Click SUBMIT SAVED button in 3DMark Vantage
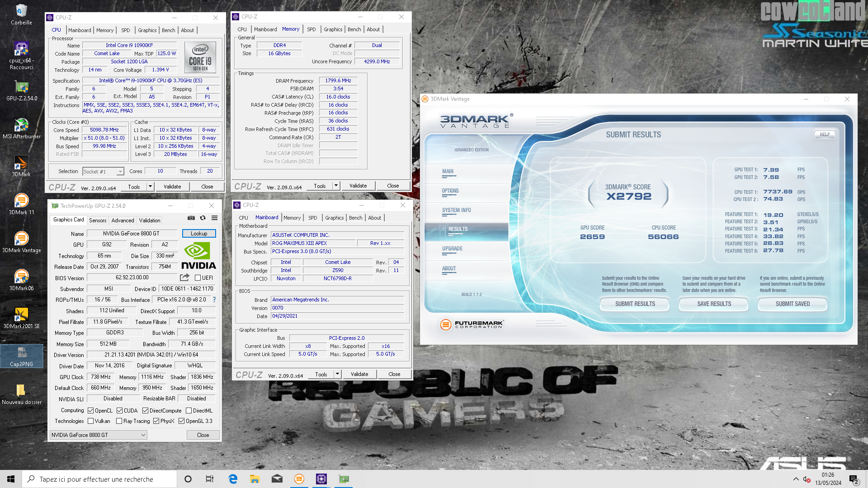 (x=793, y=304)
